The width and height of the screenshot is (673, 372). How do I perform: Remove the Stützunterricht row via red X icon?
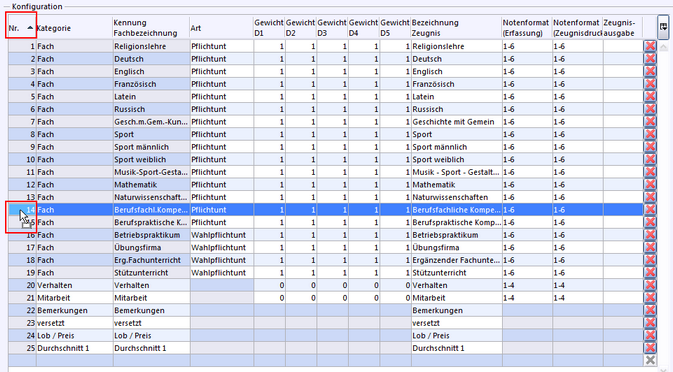[650, 272]
